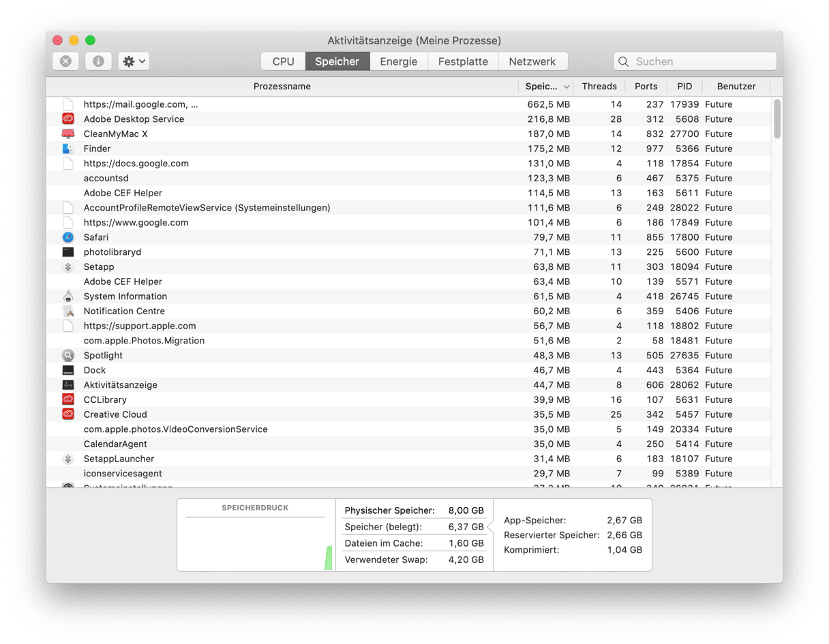The image size is (829, 644).
Task: Sort by the Benutzer column
Action: 736,87
